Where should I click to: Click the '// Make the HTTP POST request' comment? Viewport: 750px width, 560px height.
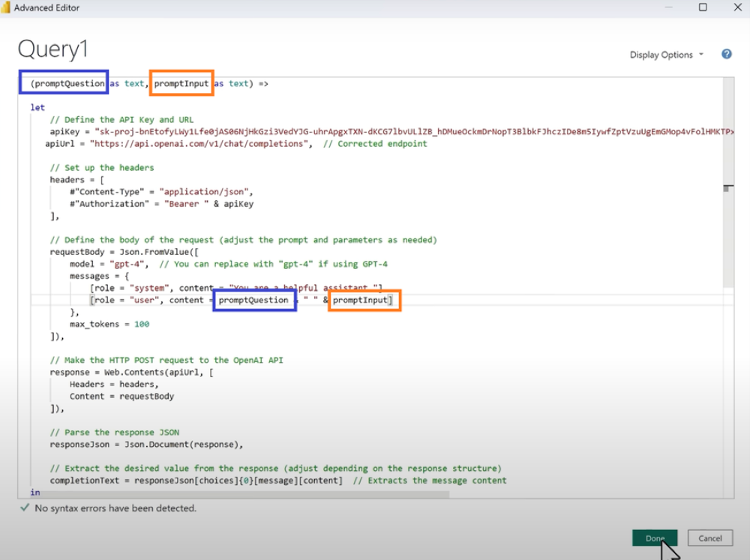coord(166,360)
